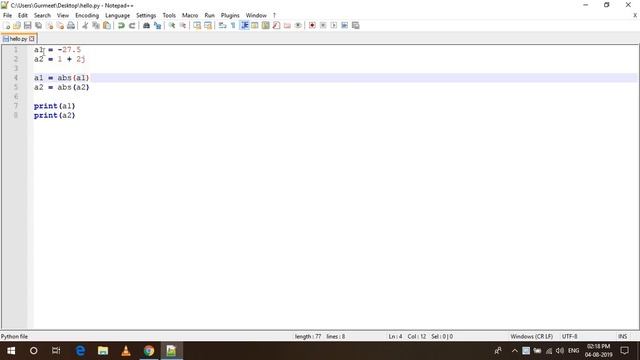Click the Stop macro recording icon

point(323,25)
